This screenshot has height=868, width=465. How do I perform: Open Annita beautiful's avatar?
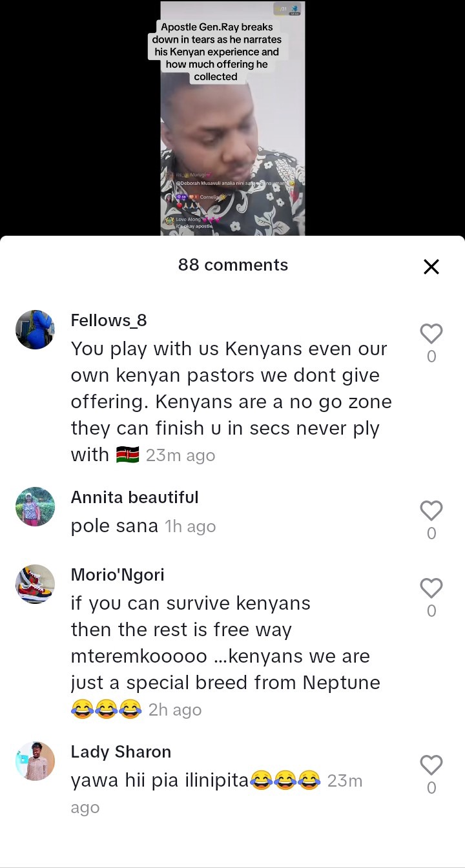[35, 506]
